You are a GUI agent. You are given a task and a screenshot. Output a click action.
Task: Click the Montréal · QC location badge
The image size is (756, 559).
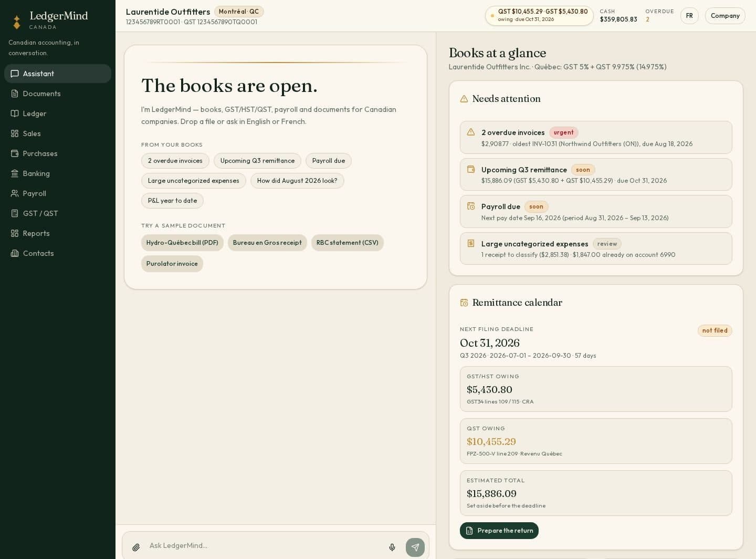239,12
